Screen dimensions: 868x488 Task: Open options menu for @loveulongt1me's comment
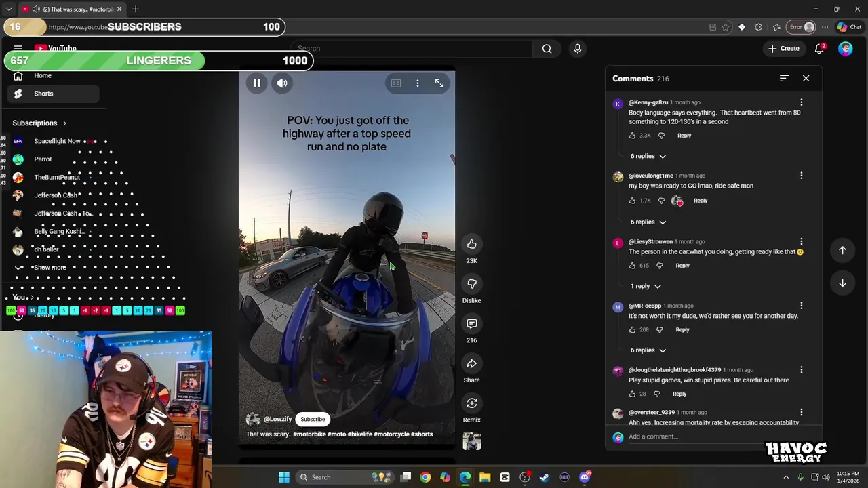click(x=801, y=176)
